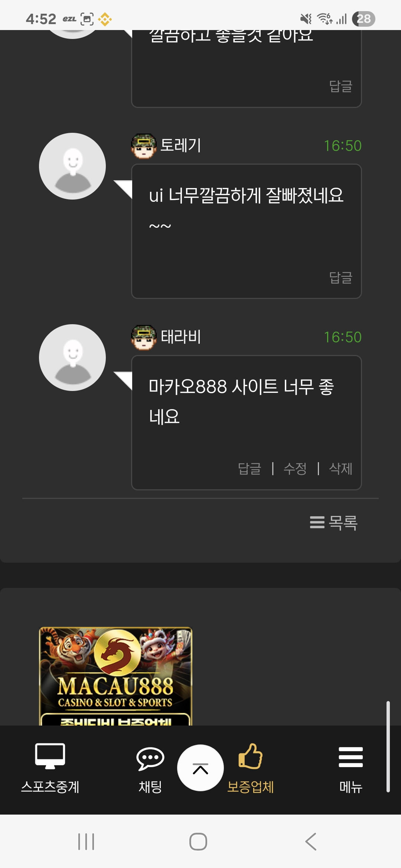Click 답글 under 토레기's comment
This screenshot has width=401, height=868.
[x=341, y=277]
